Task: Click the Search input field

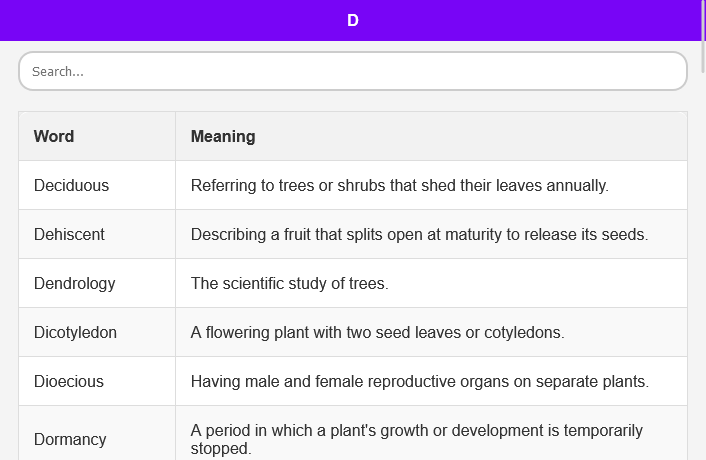Action: tap(352, 71)
